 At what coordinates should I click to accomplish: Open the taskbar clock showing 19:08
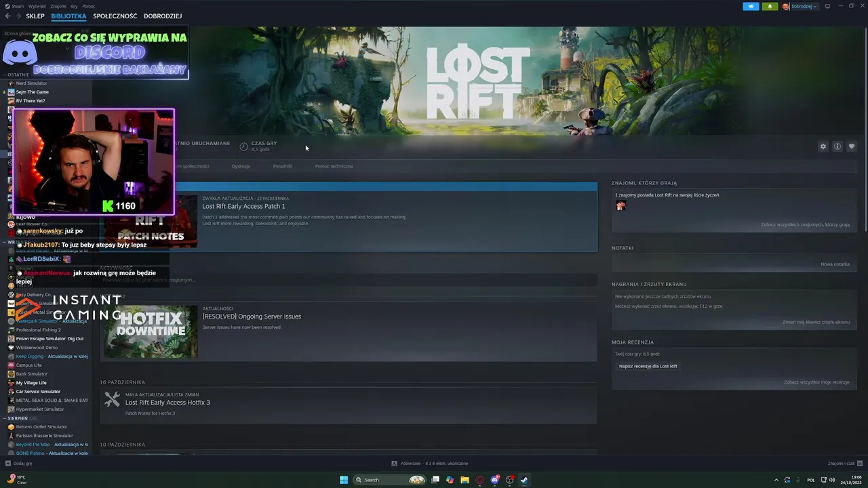pos(851,480)
